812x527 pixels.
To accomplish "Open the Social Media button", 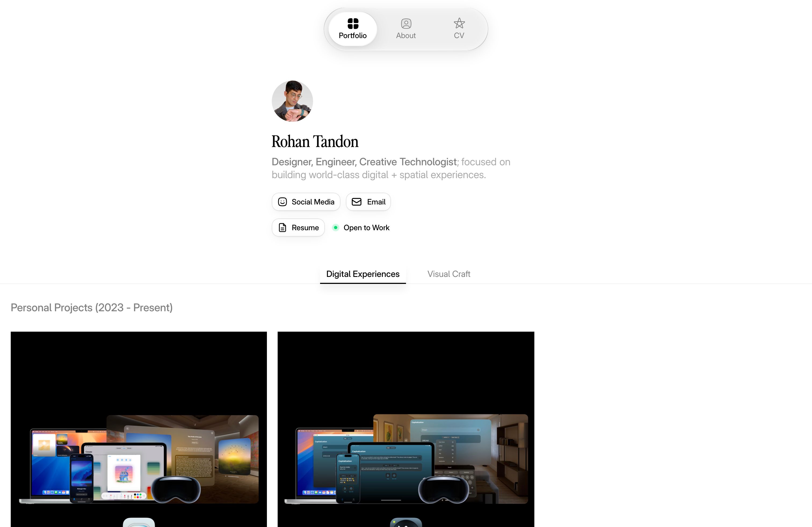I will point(306,202).
